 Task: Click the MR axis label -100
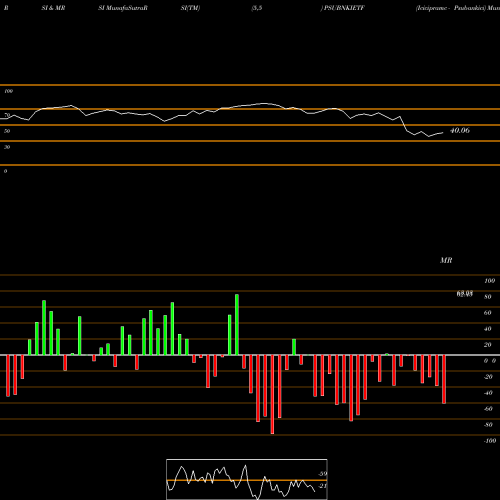(x=490, y=441)
